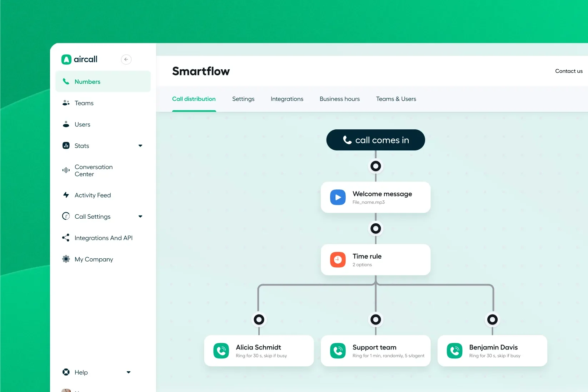Switch to the Call distribution tab
This screenshot has height=392, width=588.
[194, 99]
